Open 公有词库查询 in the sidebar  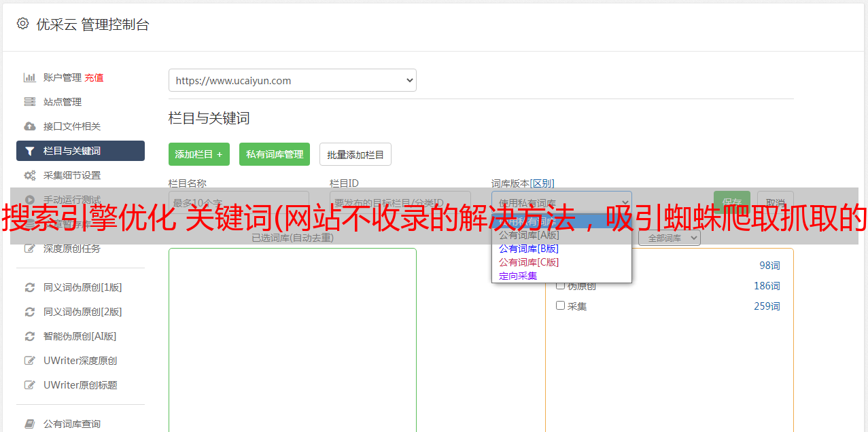(x=72, y=424)
